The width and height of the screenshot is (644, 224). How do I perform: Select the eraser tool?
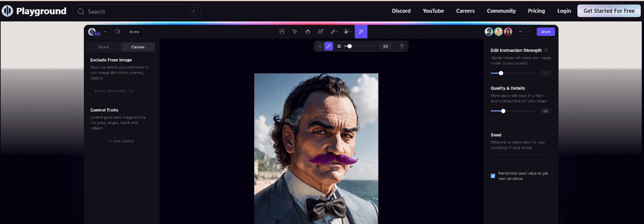tap(346, 32)
